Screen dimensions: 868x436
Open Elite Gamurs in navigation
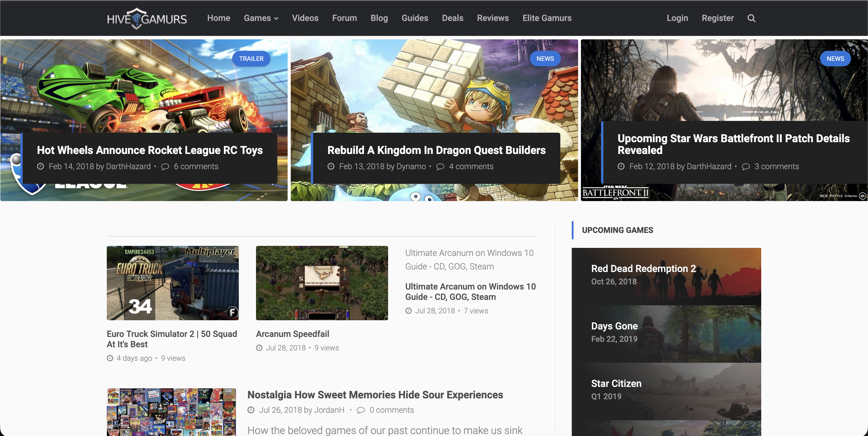click(547, 18)
